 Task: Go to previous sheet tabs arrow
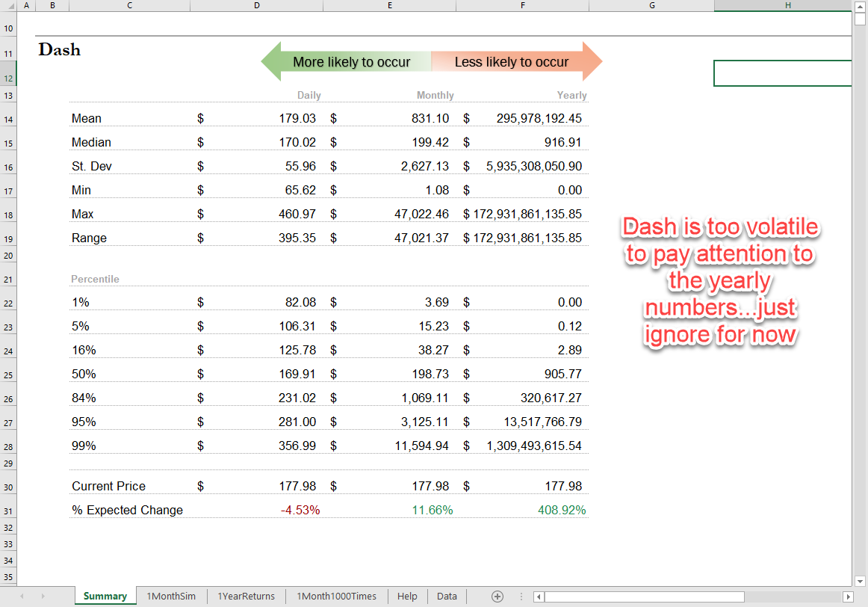tap(22, 597)
